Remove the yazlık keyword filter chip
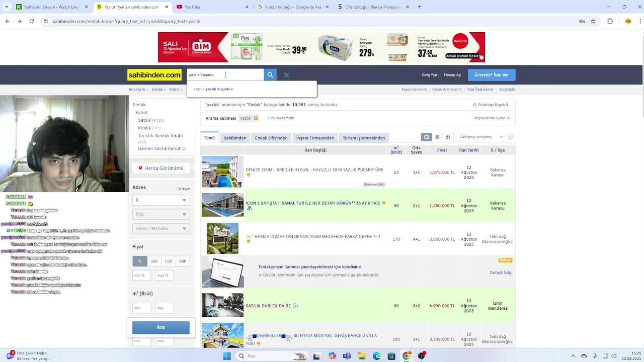This screenshot has height=362, width=644. (256, 118)
